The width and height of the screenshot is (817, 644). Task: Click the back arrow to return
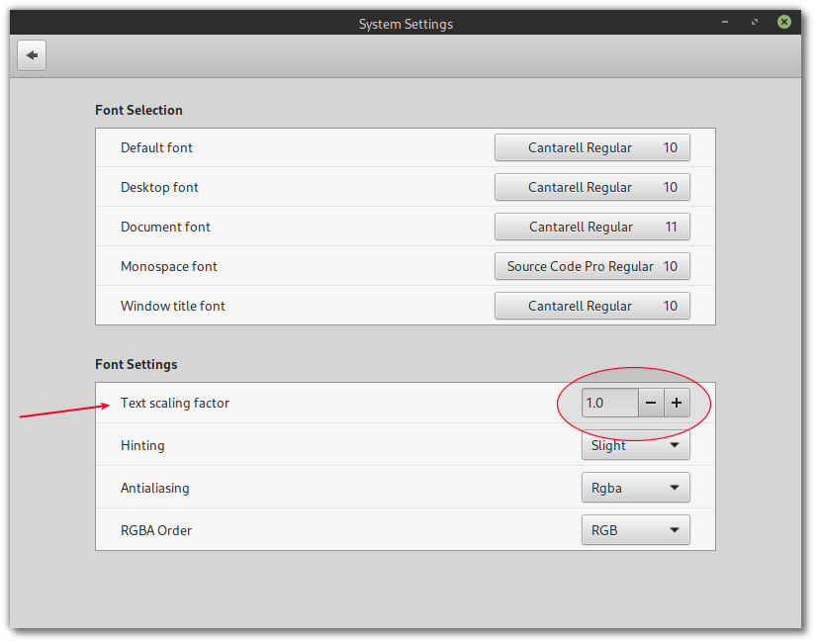pyautogui.click(x=31, y=54)
